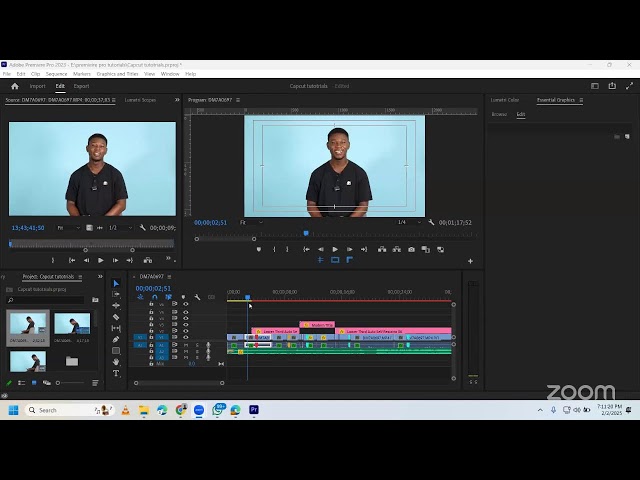Select the Razor tool
Viewport: 640px width, 480px height.
click(116, 317)
